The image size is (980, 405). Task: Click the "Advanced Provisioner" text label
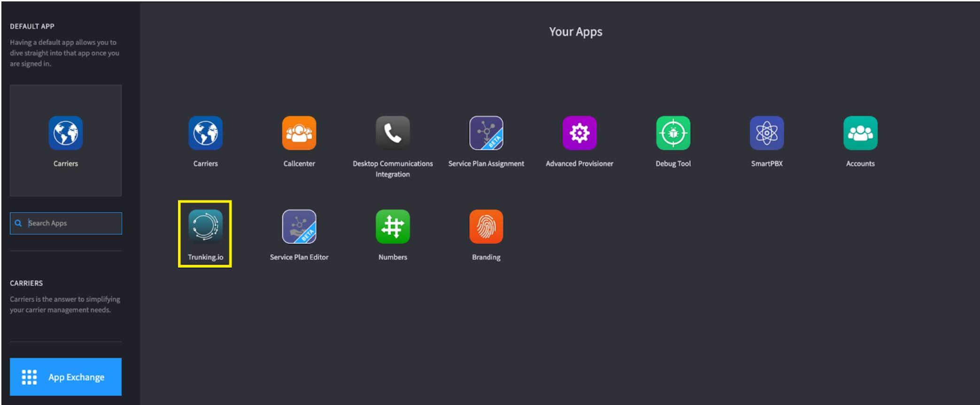click(579, 164)
